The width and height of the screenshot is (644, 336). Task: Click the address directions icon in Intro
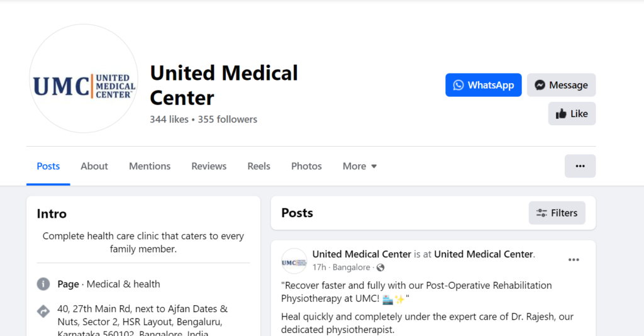(x=43, y=311)
